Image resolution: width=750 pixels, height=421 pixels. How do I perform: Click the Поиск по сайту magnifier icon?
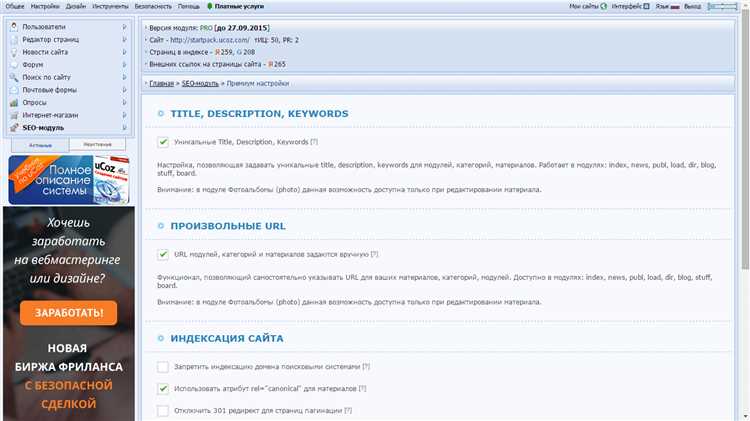(x=14, y=77)
